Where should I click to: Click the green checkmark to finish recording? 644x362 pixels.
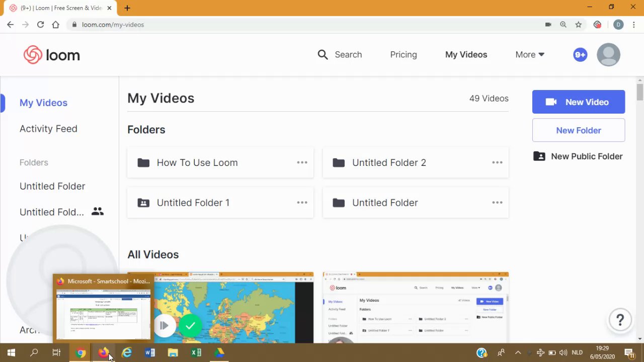pyautogui.click(x=190, y=326)
